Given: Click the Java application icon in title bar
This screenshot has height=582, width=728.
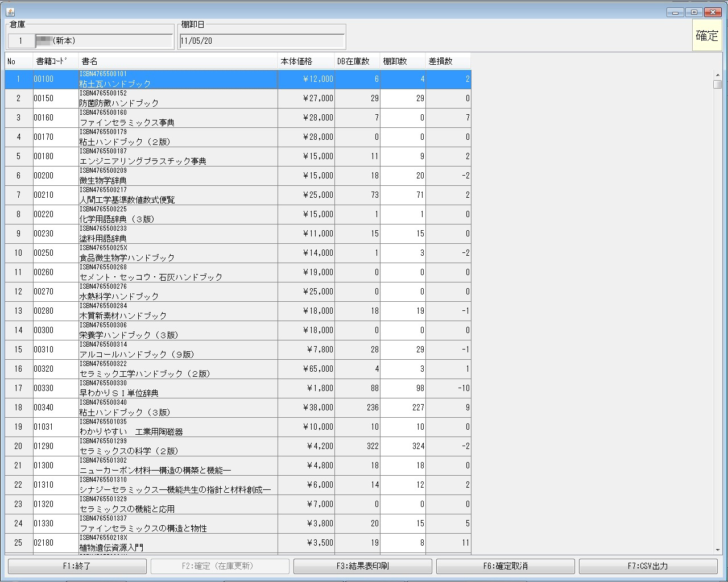Looking at the screenshot, I should pyautogui.click(x=10, y=12).
